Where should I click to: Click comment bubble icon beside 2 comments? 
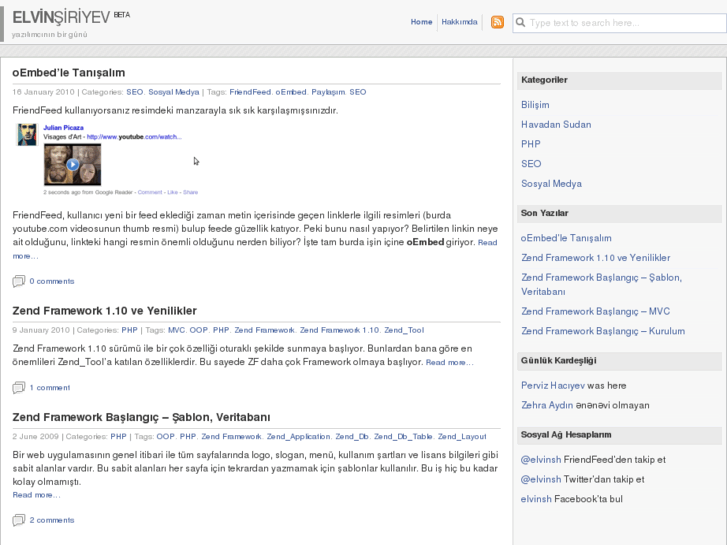[x=19, y=520]
